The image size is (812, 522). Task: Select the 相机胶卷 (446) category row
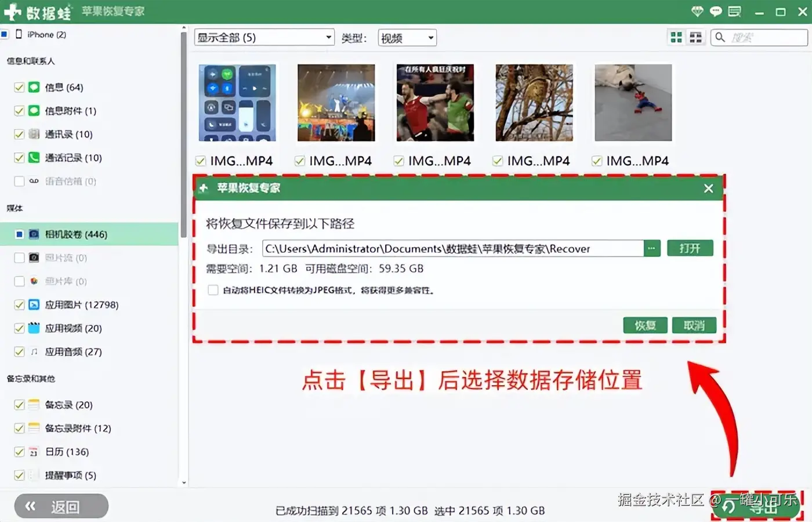pyautogui.click(x=89, y=234)
